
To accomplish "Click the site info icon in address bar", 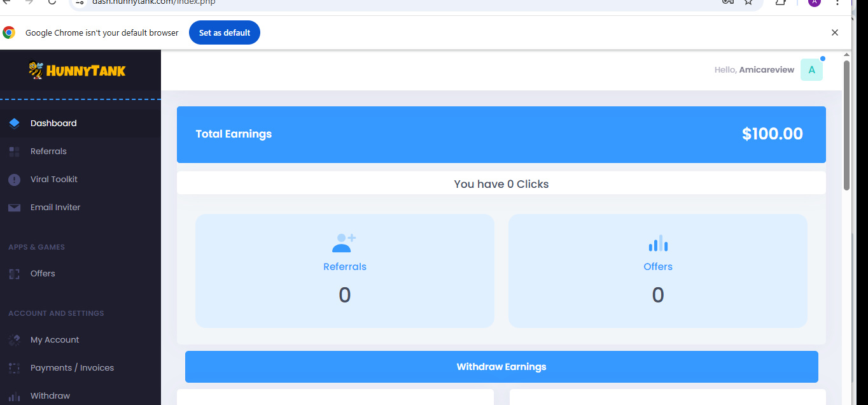I will [80, 3].
